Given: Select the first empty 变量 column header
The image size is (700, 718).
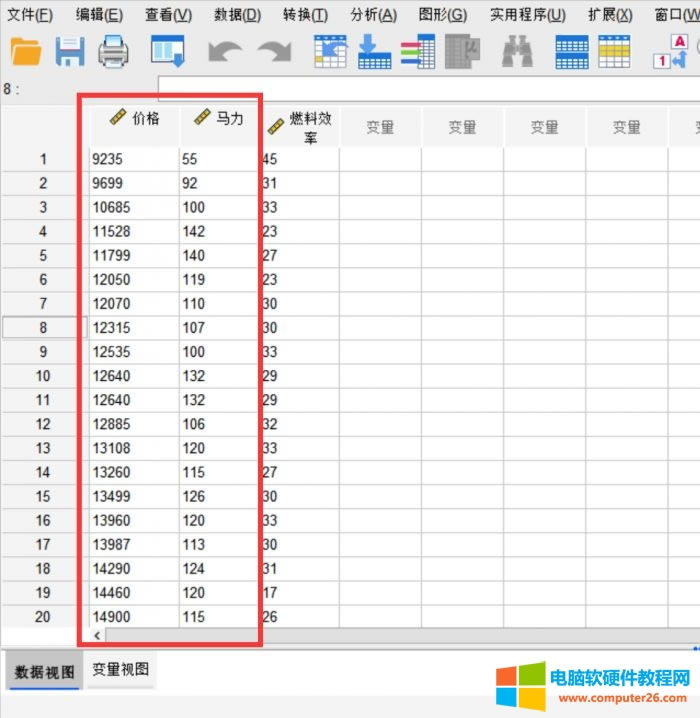Looking at the screenshot, I should click(x=380, y=127).
